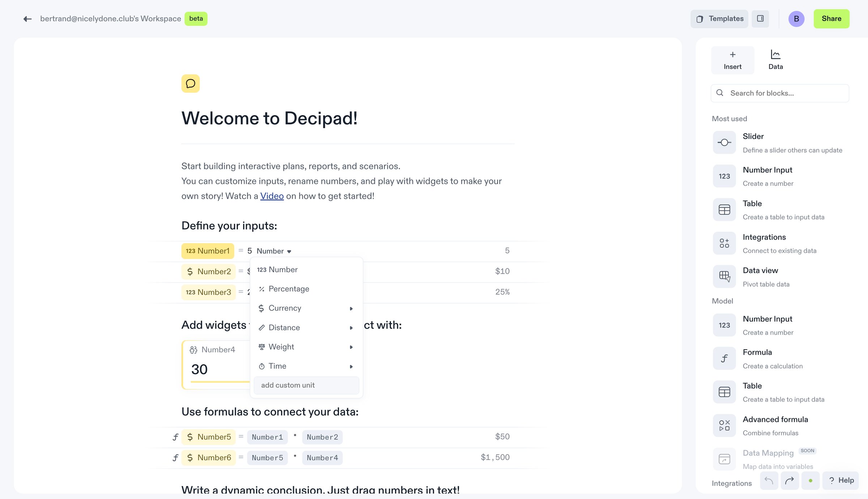Click the $50 result value
This screenshot has height=499, width=868.
[502, 437]
